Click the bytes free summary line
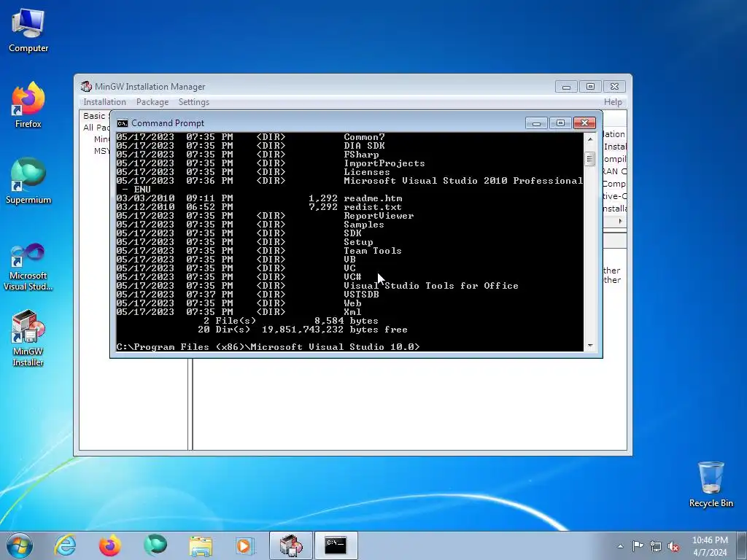The width and height of the screenshot is (747, 560). click(303, 330)
